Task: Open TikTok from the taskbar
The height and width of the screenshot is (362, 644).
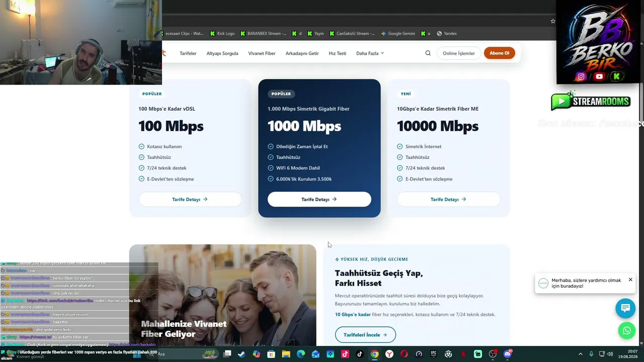Action: (x=360, y=354)
